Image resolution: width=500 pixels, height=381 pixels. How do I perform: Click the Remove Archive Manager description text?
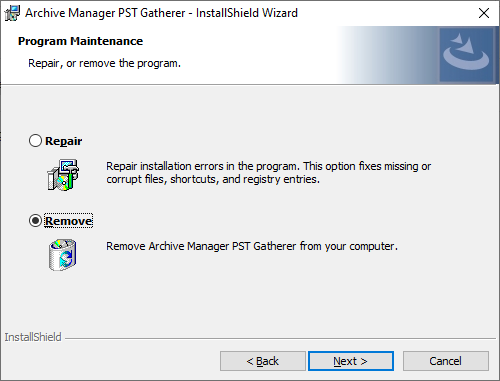(x=252, y=246)
